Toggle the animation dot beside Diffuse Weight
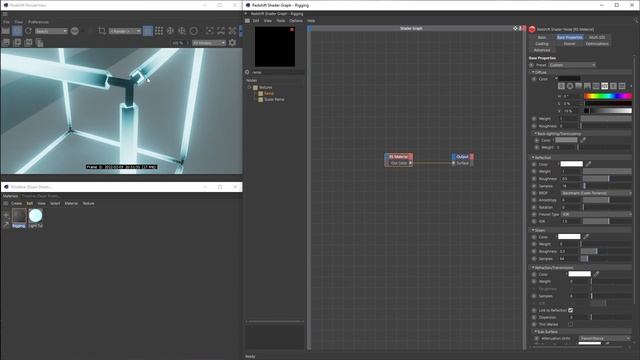 pyautogui.click(x=534, y=119)
